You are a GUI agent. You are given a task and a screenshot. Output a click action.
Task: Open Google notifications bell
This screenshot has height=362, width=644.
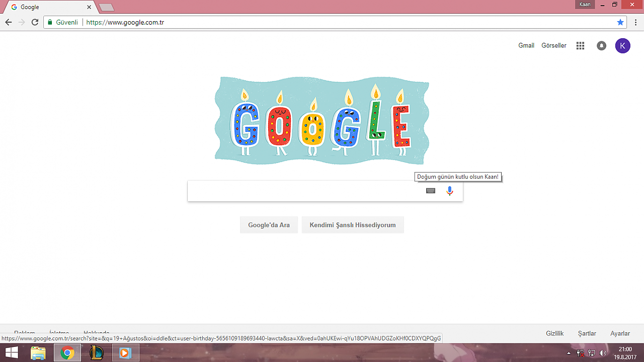click(x=601, y=46)
